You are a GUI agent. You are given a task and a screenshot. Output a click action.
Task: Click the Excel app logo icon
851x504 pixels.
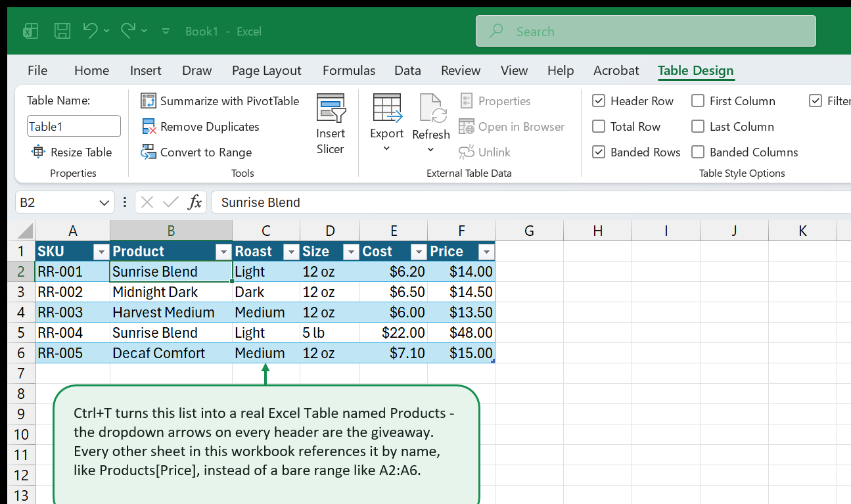tap(30, 31)
